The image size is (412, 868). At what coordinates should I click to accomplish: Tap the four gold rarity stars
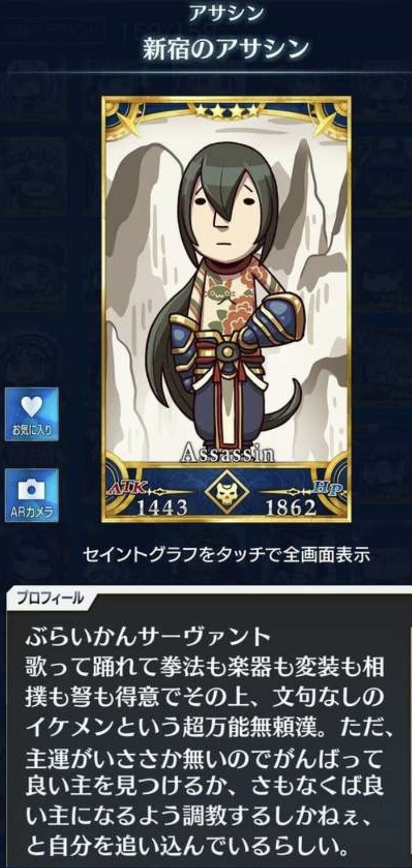226,110
